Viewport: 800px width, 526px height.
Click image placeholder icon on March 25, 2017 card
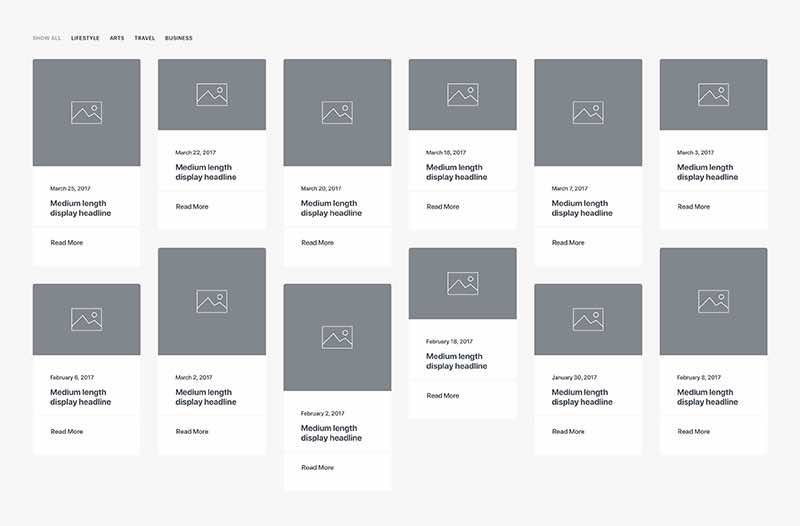point(86,113)
